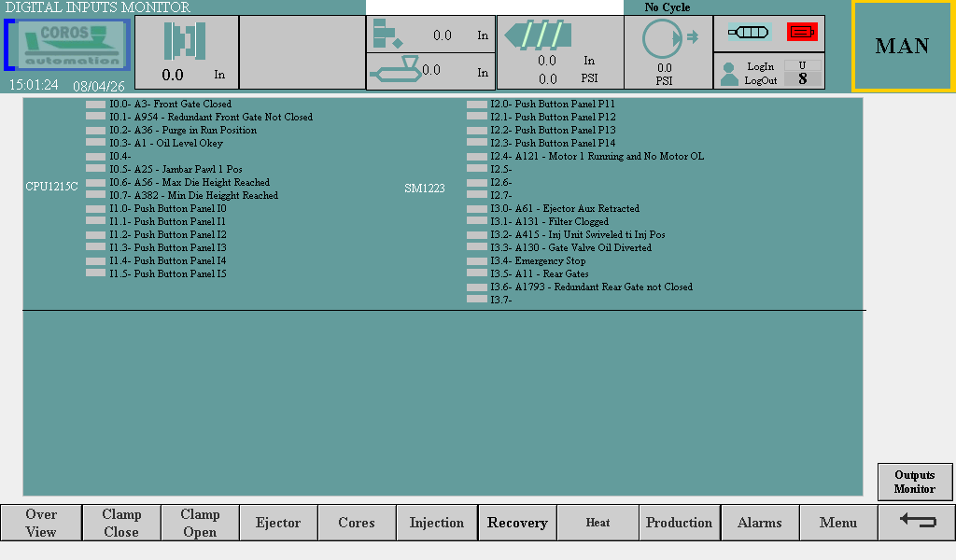Open the injection screw icon panel
This screenshot has height=560, width=956.
tap(534, 35)
